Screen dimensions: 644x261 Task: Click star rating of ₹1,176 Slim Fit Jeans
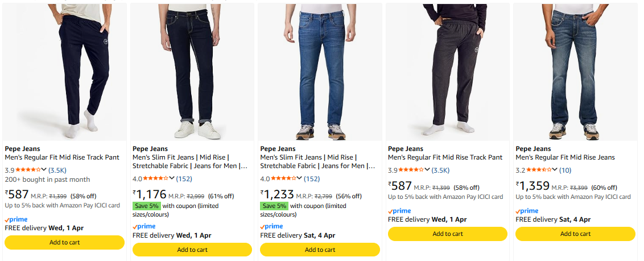pyautogui.click(x=156, y=178)
